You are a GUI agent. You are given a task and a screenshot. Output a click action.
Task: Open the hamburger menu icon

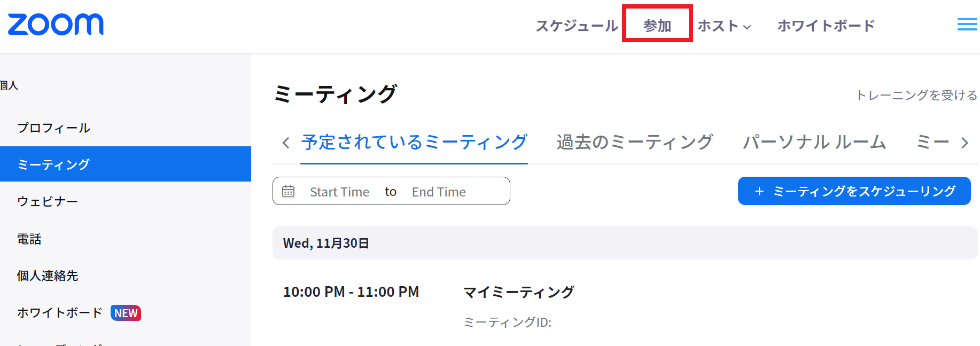point(967,25)
